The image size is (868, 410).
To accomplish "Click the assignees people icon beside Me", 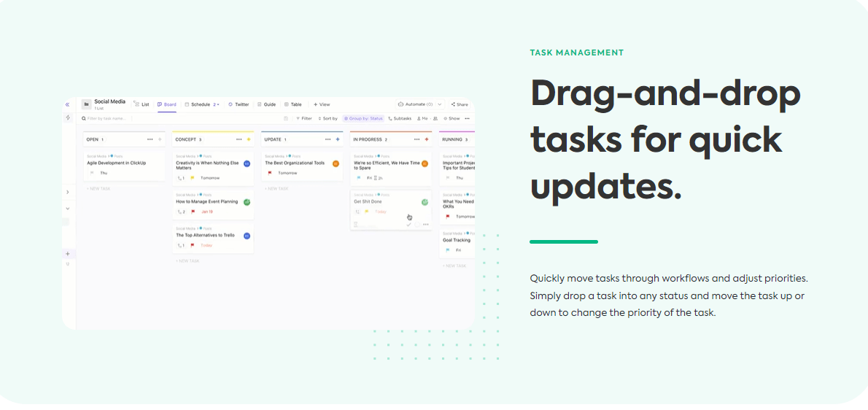I will click(x=435, y=118).
